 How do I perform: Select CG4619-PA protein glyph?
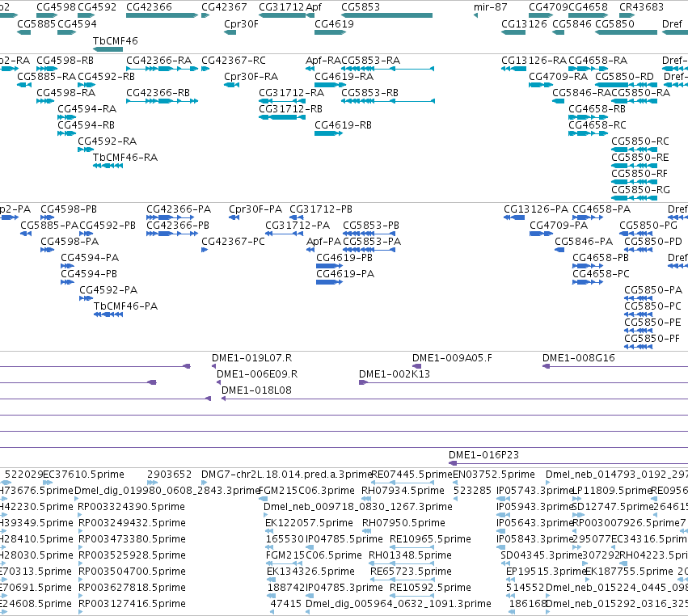[329, 282]
